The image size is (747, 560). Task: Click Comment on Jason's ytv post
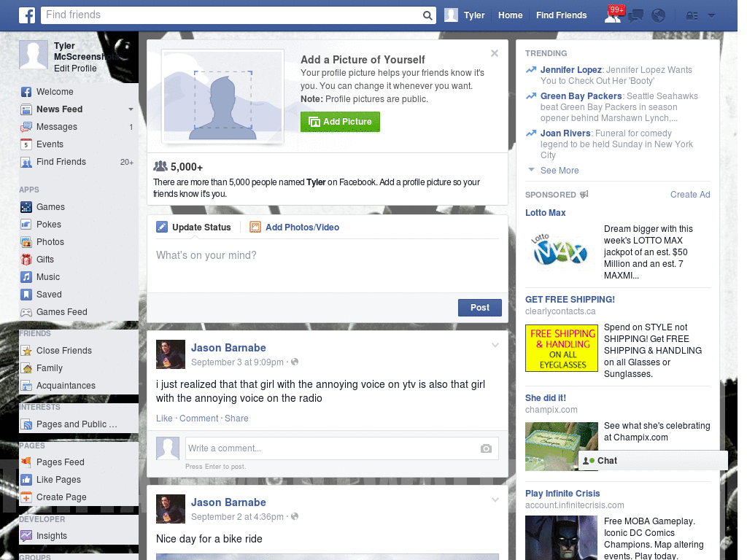[x=198, y=418]
